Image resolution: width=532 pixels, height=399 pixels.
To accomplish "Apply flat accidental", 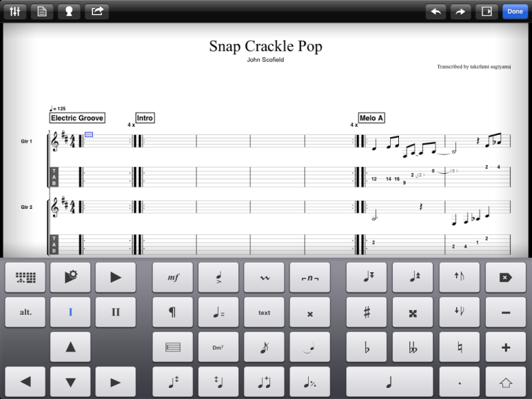I will coord(367,347).
